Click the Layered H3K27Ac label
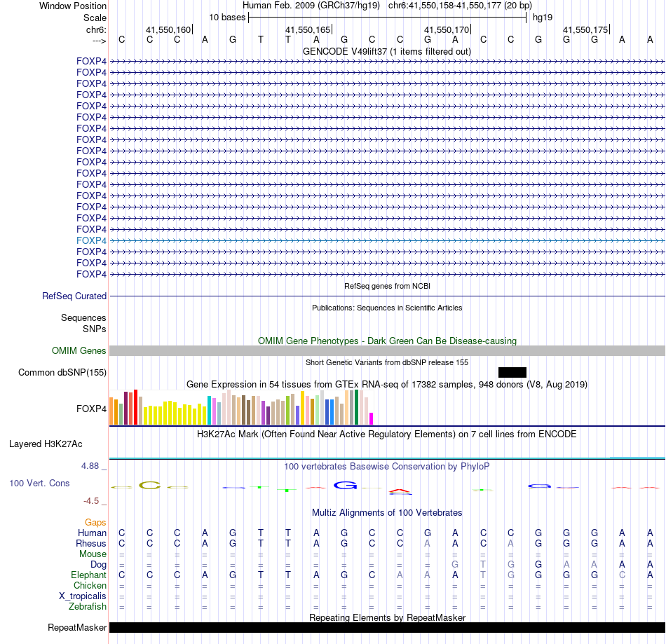The height and width of the screenshot is (644, 666). click(x=46, y=444)
